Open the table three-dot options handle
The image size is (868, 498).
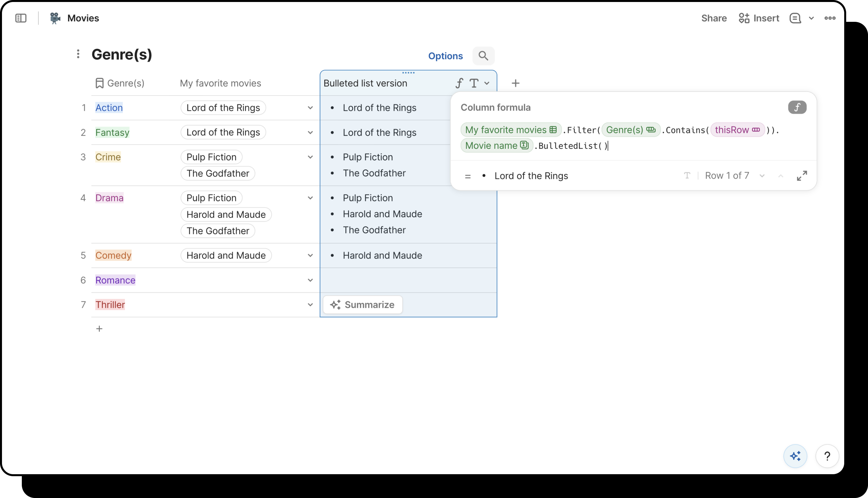78,54
